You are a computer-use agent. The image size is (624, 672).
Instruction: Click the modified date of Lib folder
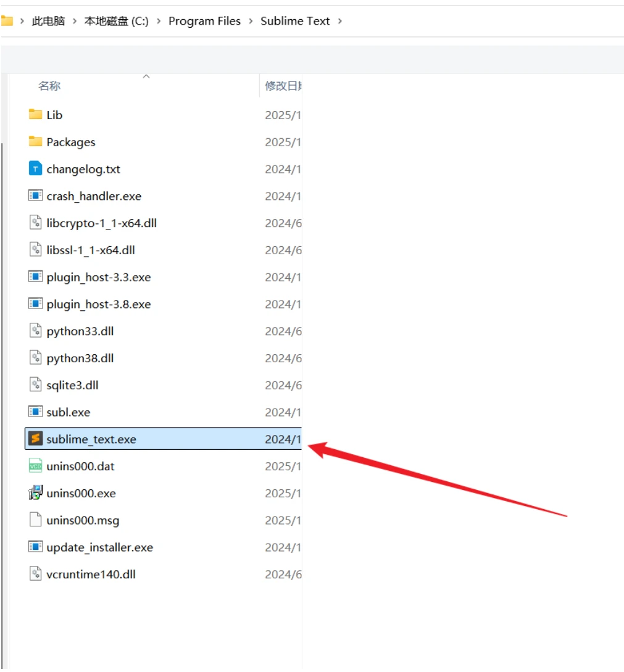283,115
